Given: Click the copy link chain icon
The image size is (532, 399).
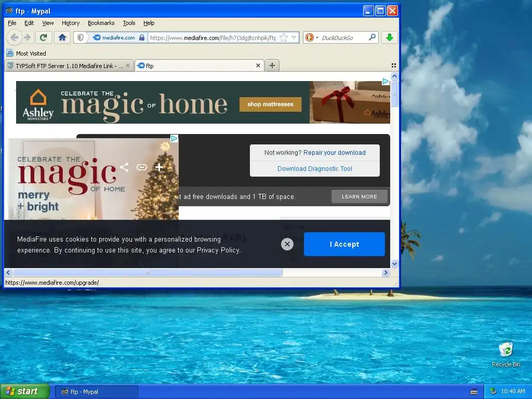Looking at the screenshot, I should point(142,167).
